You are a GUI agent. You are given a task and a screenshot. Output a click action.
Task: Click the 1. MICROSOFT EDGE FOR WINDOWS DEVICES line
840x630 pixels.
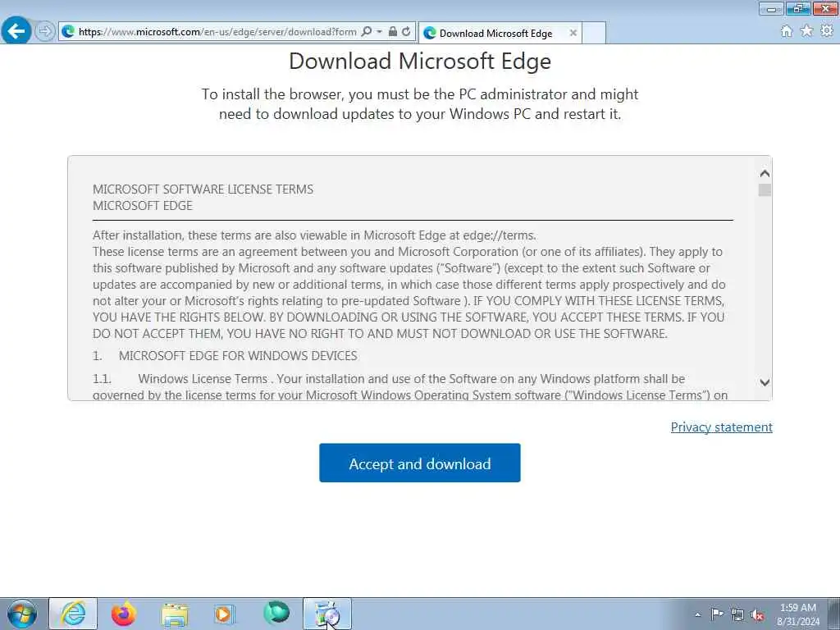click(x=225, y=356)
